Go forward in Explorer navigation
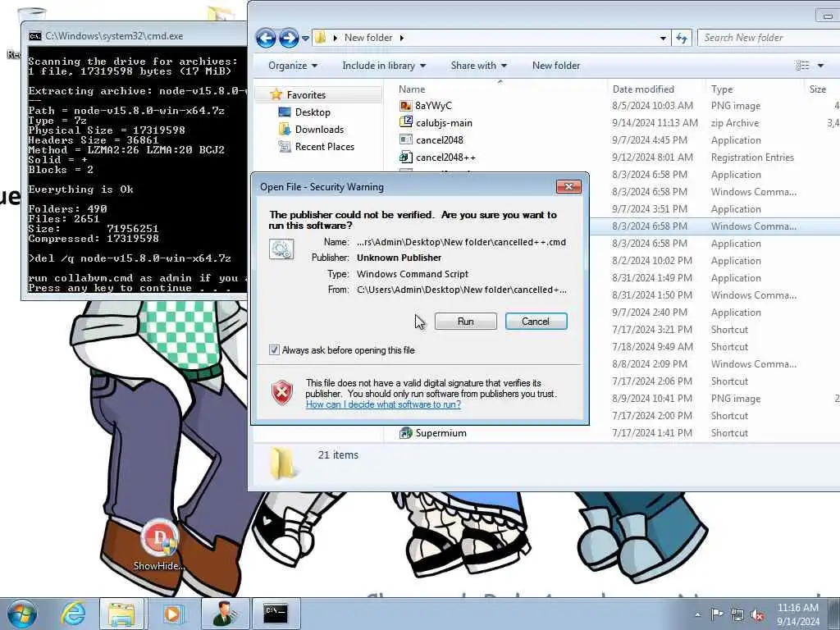Screen dimensions: 840x630 288,38
